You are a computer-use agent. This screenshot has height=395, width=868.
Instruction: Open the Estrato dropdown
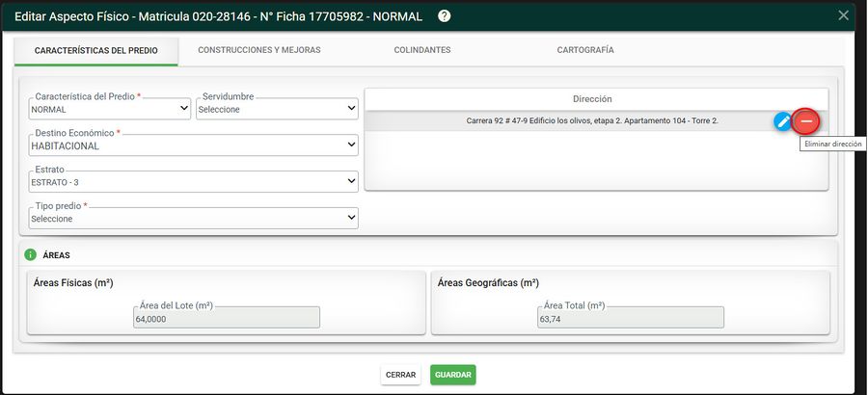coord(193,181)
